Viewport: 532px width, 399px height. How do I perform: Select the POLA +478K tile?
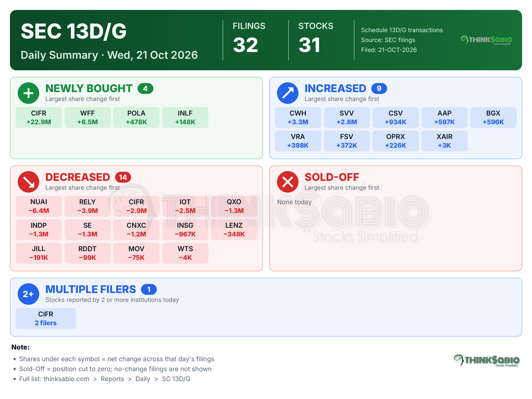pos(137,117)
